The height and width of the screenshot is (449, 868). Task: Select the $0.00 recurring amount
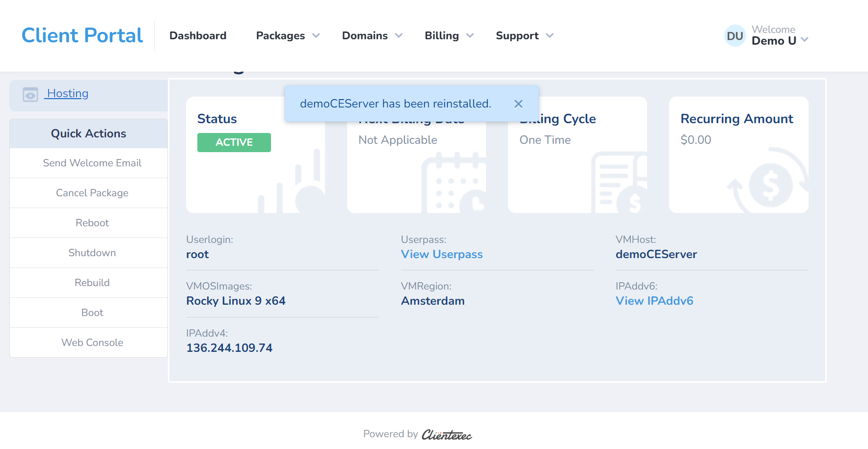(x=696, y=140)
